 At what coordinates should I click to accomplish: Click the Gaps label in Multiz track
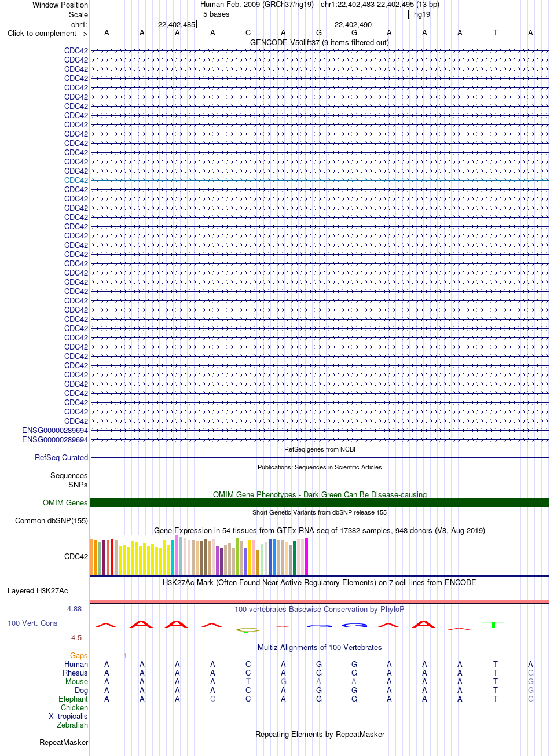click(x=79, y=655)
